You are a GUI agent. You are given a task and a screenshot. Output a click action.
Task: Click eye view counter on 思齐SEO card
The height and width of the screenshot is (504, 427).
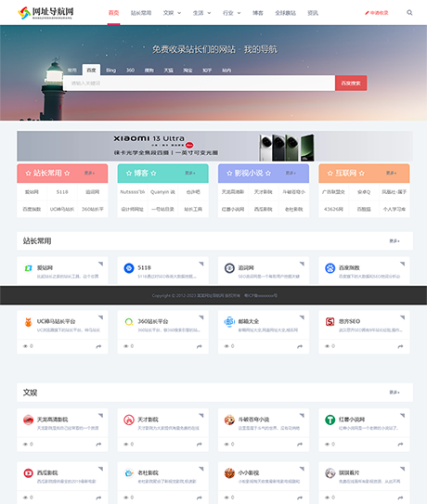click(x=330, y=346)
